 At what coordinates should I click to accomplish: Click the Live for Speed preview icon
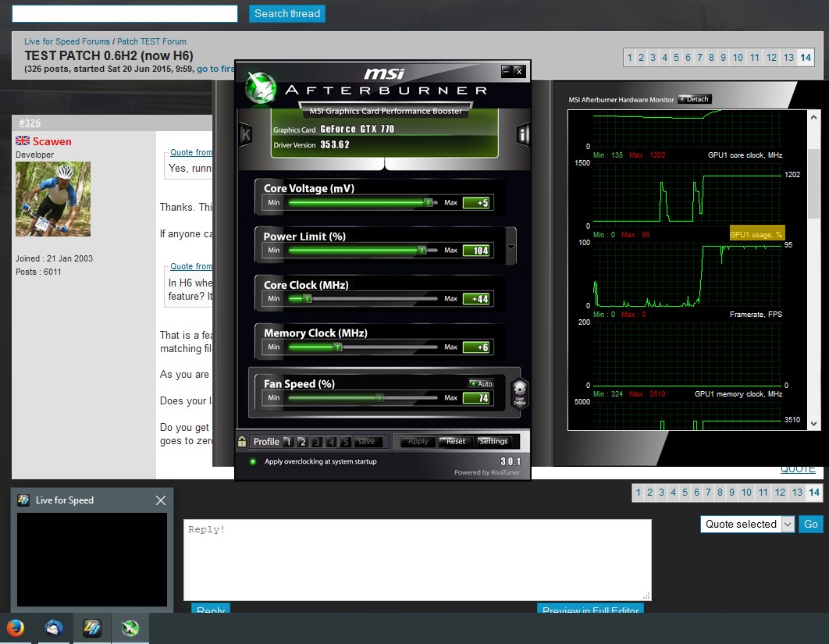click(23, 500)
